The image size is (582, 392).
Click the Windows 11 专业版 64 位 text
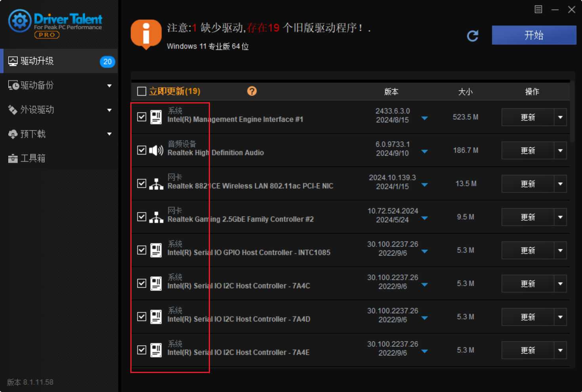208,46
